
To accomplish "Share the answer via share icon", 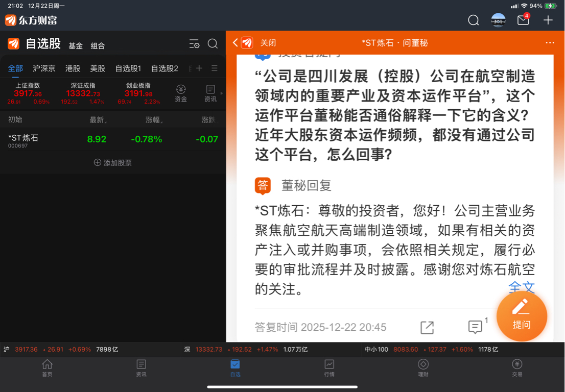I will [427, 327].
